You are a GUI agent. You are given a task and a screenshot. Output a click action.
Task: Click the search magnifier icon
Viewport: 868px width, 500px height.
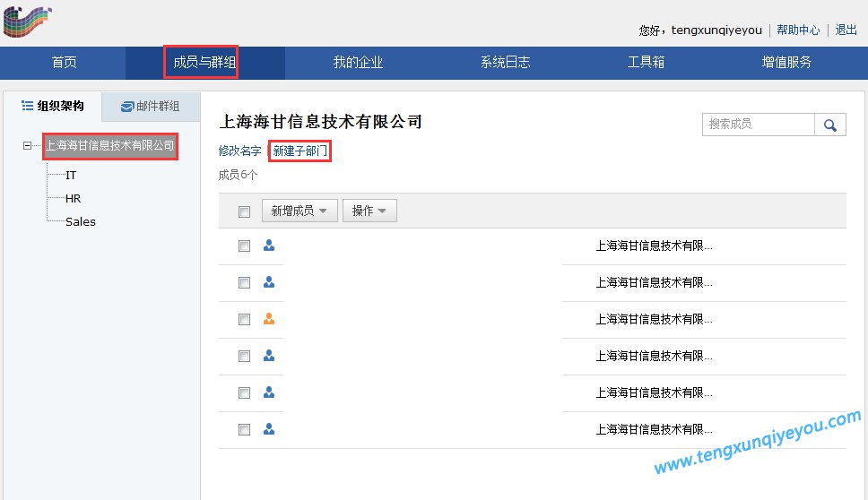[829, 125]
